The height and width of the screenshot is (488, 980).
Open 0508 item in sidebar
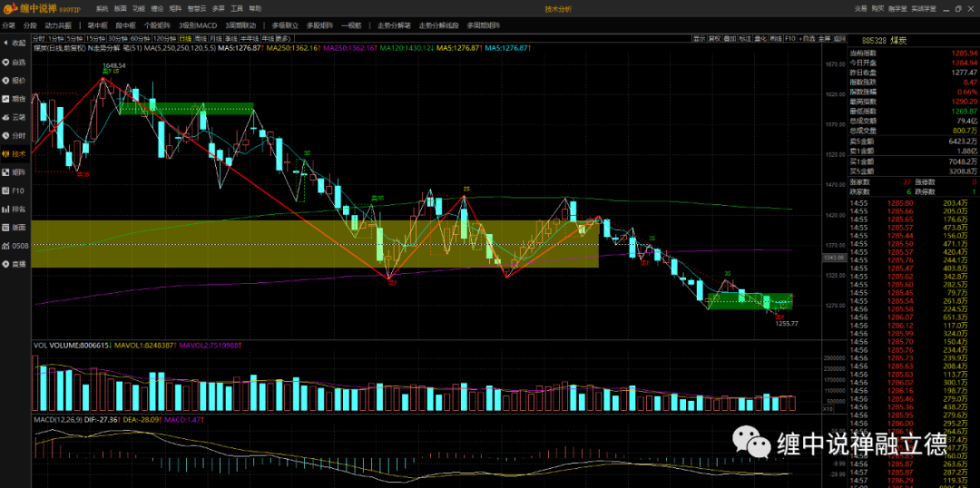tap(15, 246)
